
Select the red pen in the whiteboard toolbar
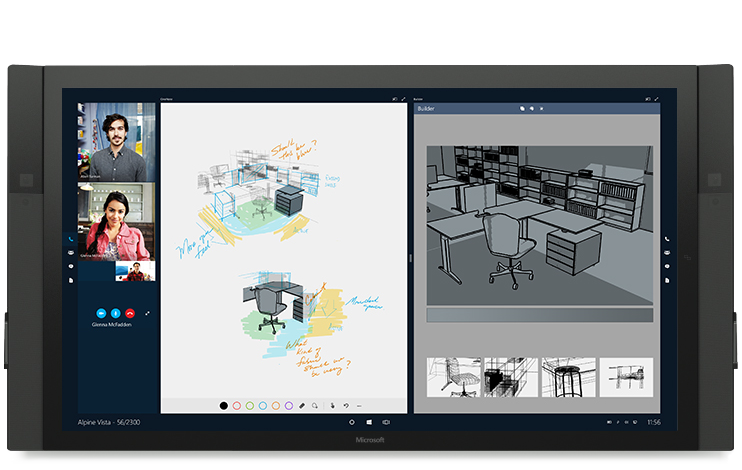(237, 406)
